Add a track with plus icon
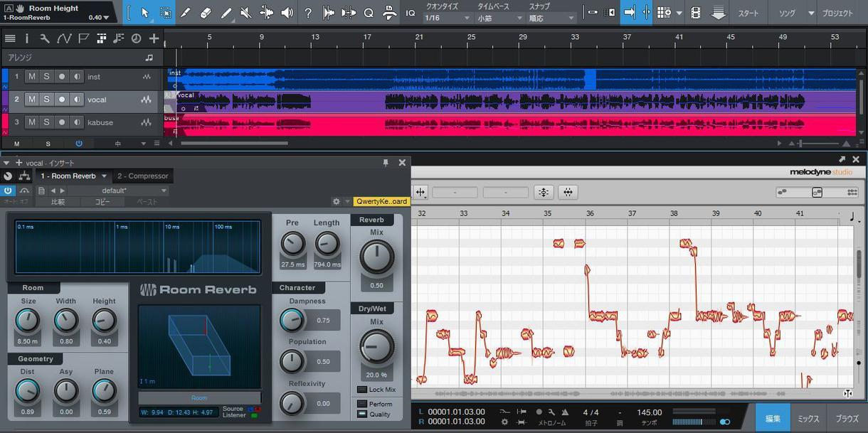 pos(154,38)
